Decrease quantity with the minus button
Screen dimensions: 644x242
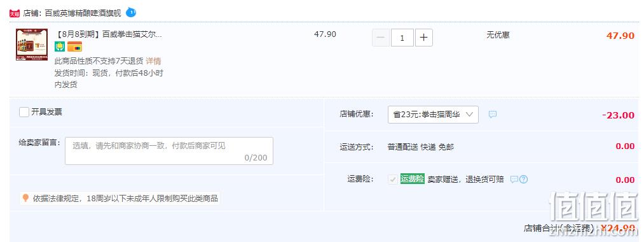[x=381, y=38]
